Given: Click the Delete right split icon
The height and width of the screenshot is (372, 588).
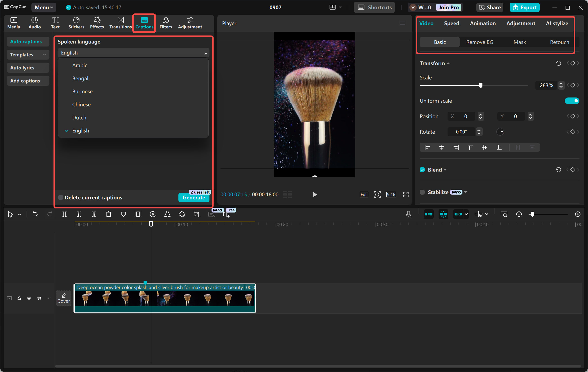Looking at the screenshot, I should coord(94,214).
